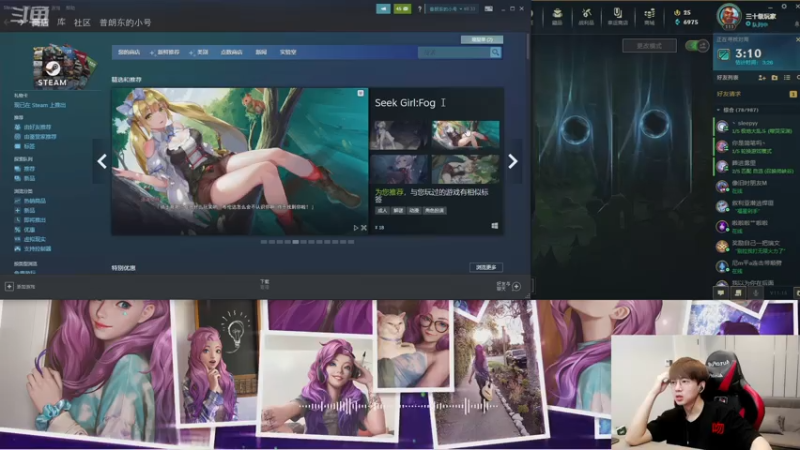Screen dimensions: 800x450
Task: Click list view icon in League friends list
Action: click(x=787, y=78)
